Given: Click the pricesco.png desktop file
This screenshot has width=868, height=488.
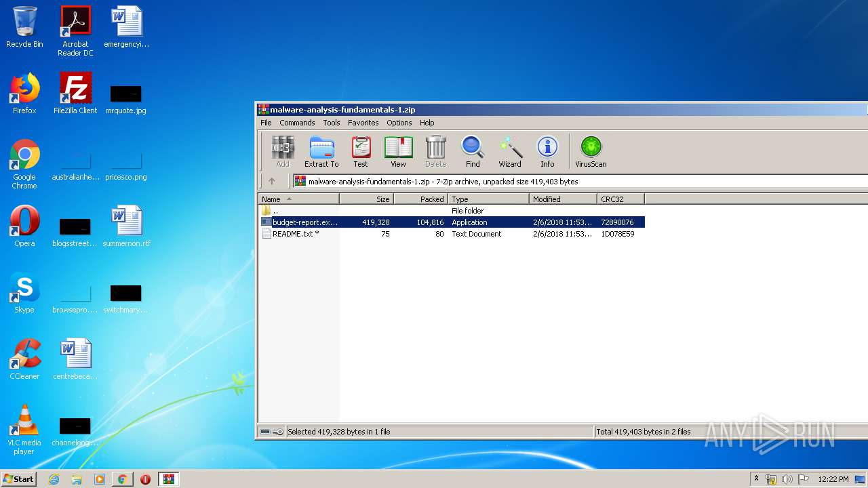Looking at the screenshot, I should [x=126, y=164].
